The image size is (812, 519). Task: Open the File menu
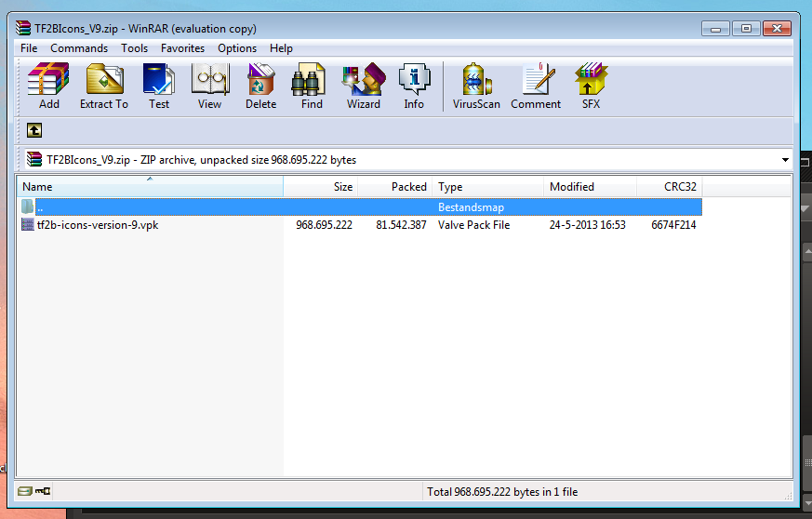coord(29,48)
